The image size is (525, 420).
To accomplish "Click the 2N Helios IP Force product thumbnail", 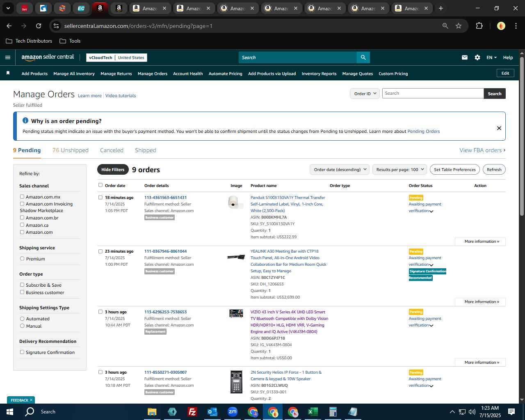I will point(236,382).
